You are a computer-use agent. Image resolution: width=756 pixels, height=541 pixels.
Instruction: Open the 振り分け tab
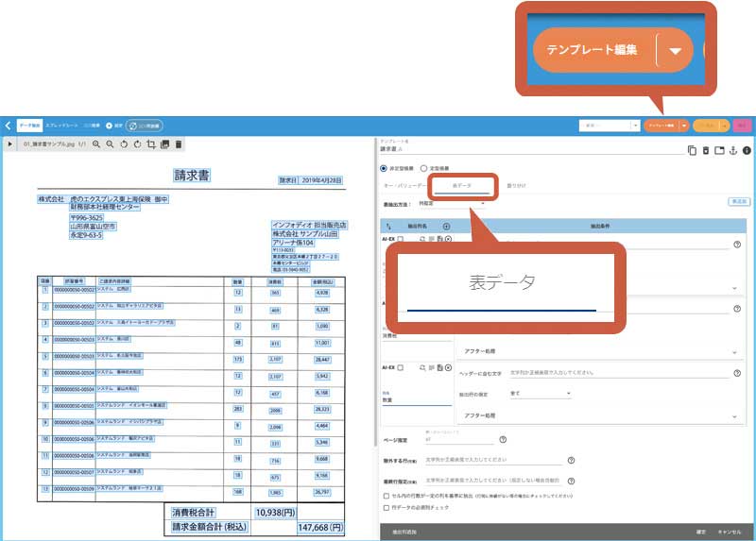(x=516, y=185)
